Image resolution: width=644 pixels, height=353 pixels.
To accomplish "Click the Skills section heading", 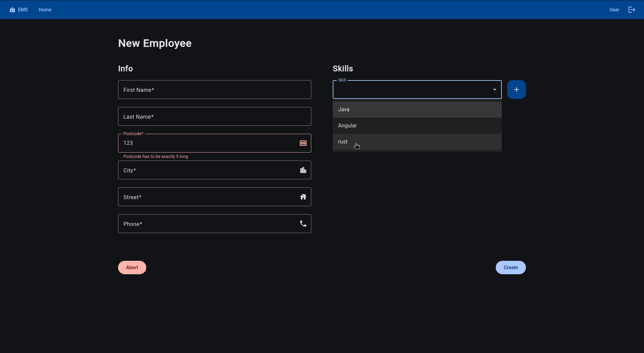I will pos(343,68).
